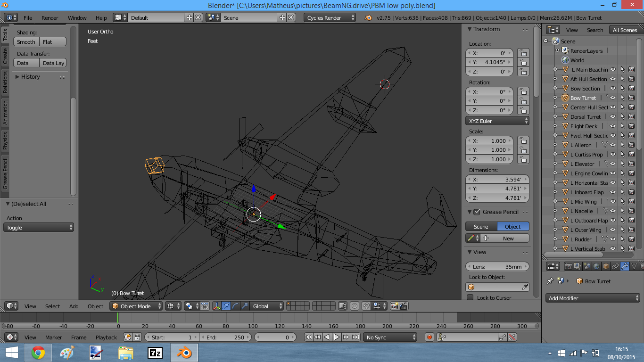Add a new screen layout with the plus icon
Viewport: 644px width, 362px height.
coord(190,17)
